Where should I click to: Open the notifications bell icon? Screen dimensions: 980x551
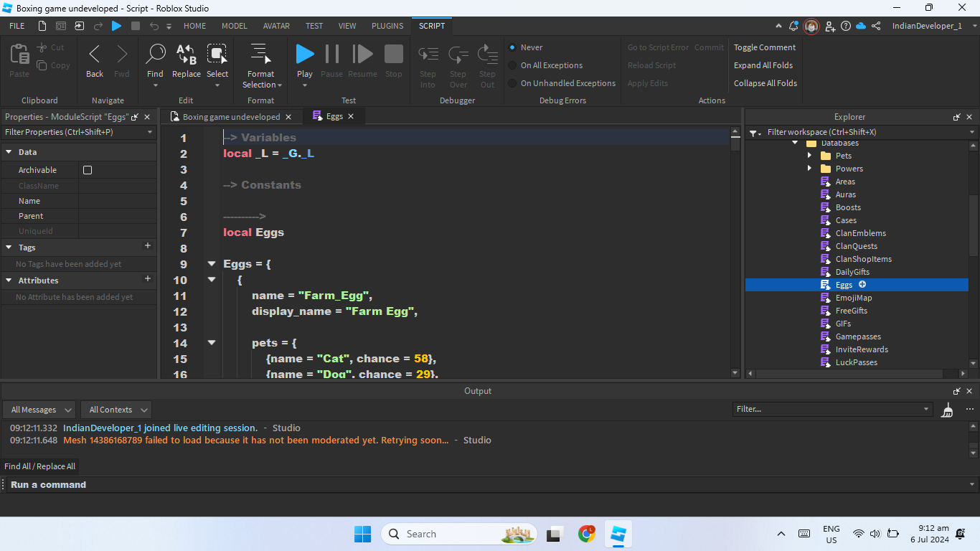[x=793, y=26]
